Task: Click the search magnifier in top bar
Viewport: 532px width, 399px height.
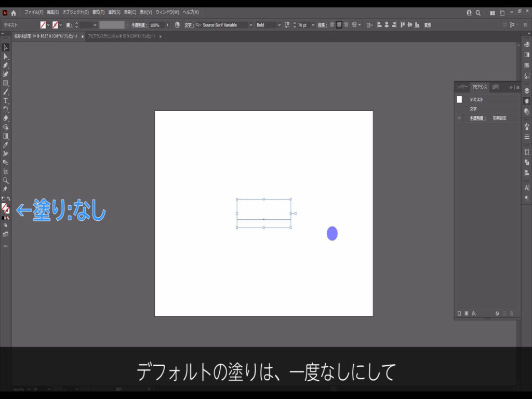Action: [x=478, y=12]
